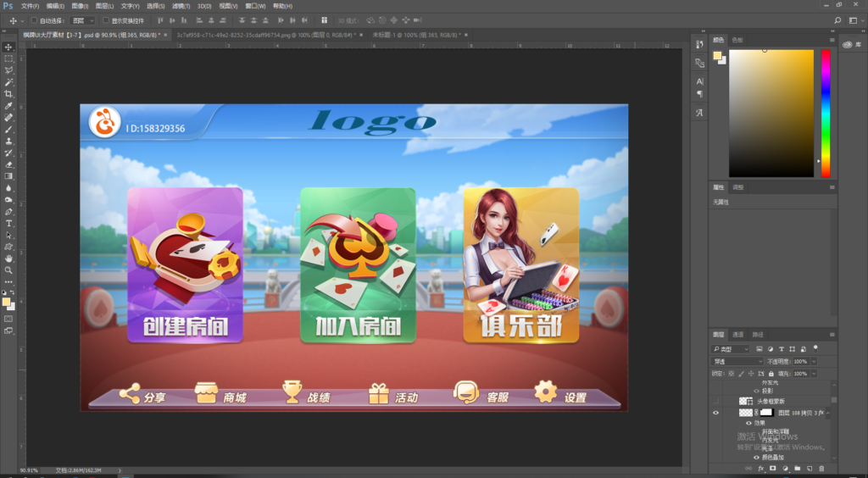Select the Zoom magnifier tool
868x478 pixels.
pos(8,270)
